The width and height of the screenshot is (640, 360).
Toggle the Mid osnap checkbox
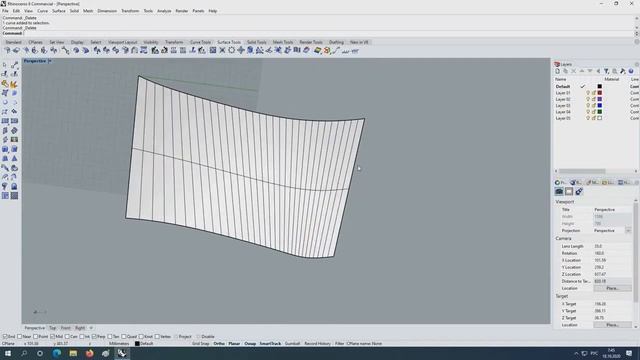tap(52, 337)
